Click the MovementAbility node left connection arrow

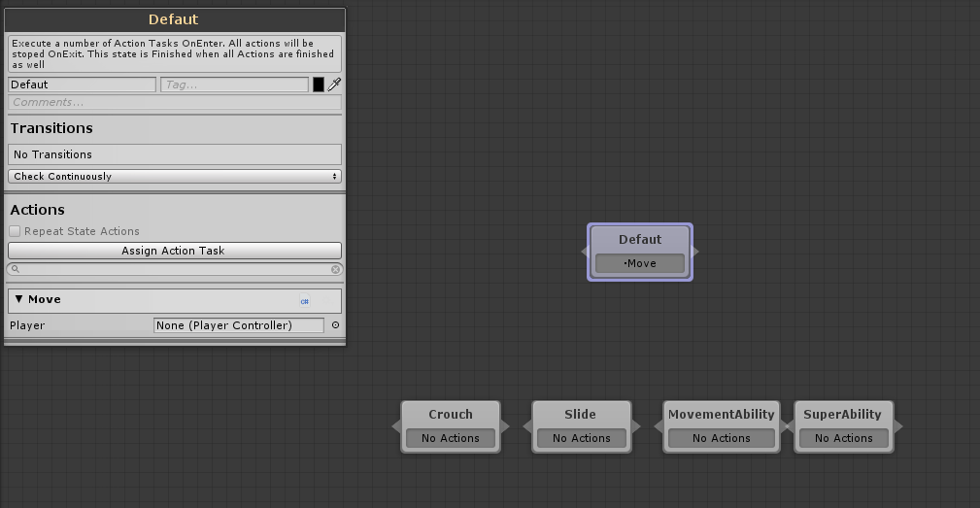coord(659,426)
